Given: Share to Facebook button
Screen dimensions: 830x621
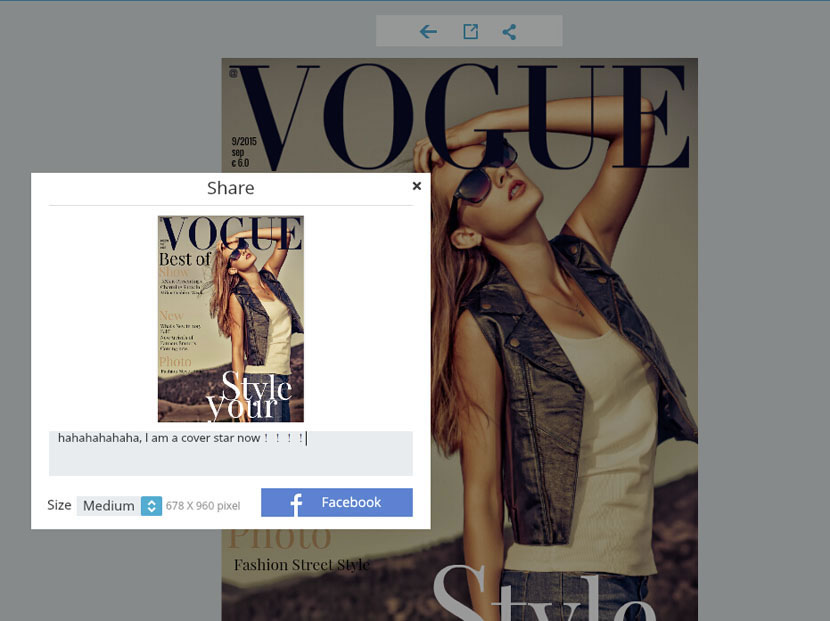Looking at the screenshot, I should coord(337,502).
